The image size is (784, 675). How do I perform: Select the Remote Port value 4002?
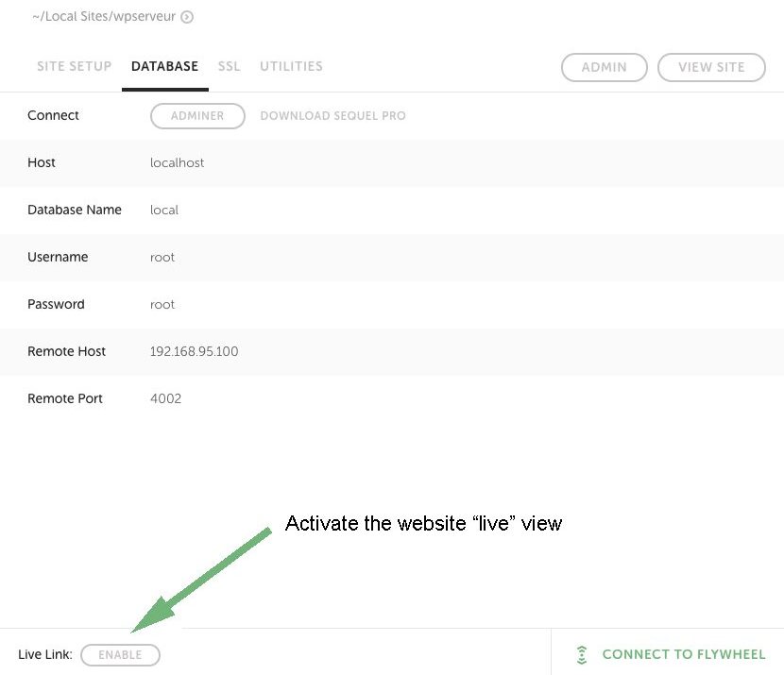coord(165,399)
